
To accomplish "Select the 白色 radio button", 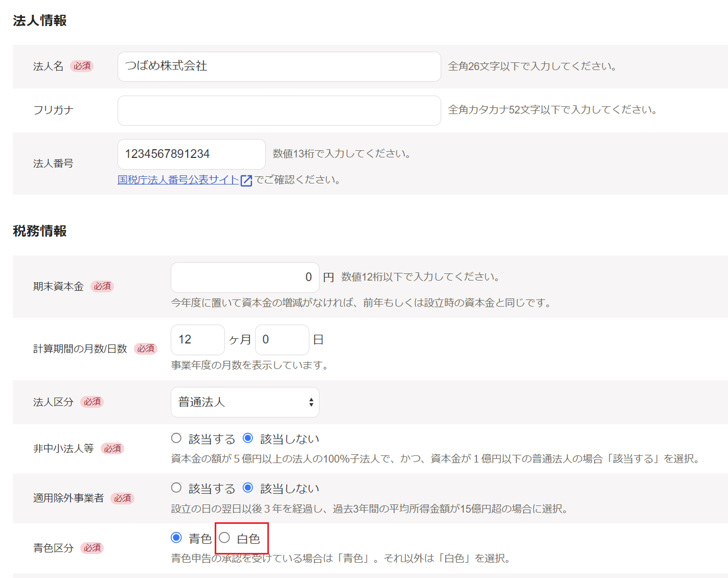I will (224, 538).
